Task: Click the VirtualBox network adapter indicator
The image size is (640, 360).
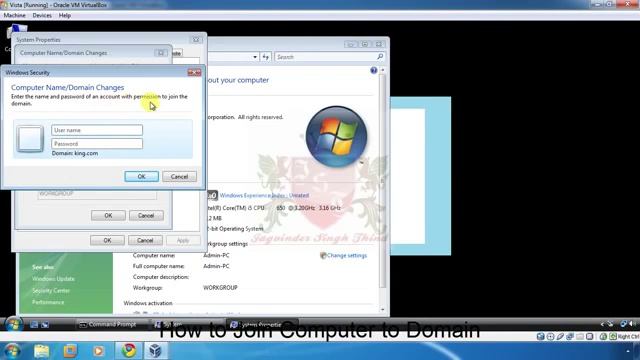Action: [570, 337]
